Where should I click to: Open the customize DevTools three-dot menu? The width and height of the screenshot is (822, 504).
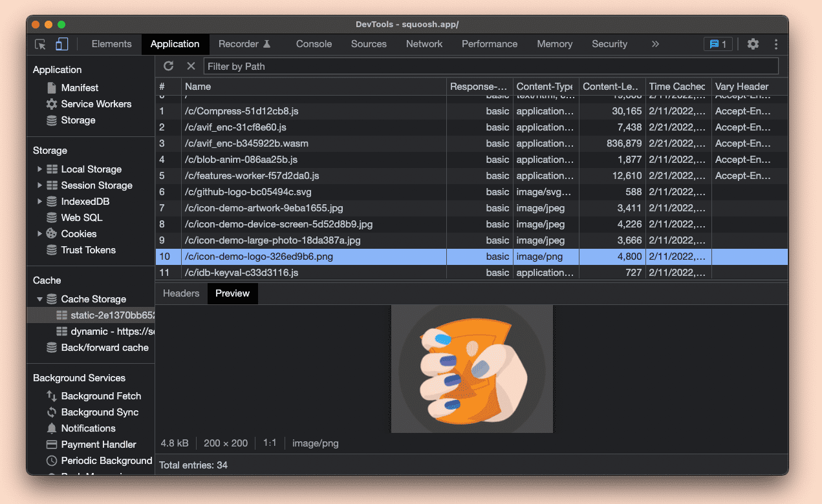click(775, 44)
